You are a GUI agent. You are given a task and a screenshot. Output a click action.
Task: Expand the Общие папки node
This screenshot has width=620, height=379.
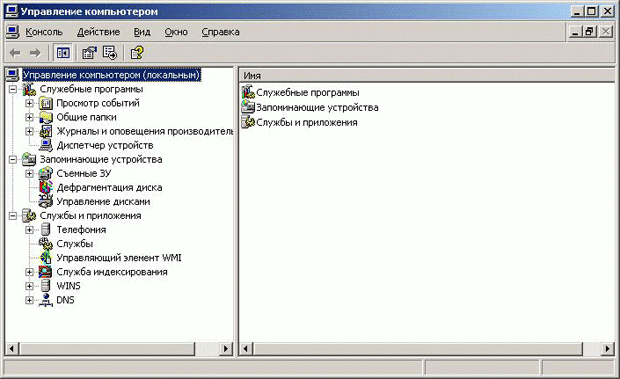(x=29, y=117)
